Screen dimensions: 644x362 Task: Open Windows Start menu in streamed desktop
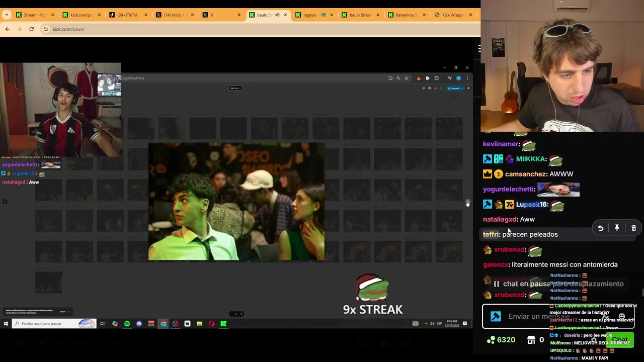pos(6,324)
